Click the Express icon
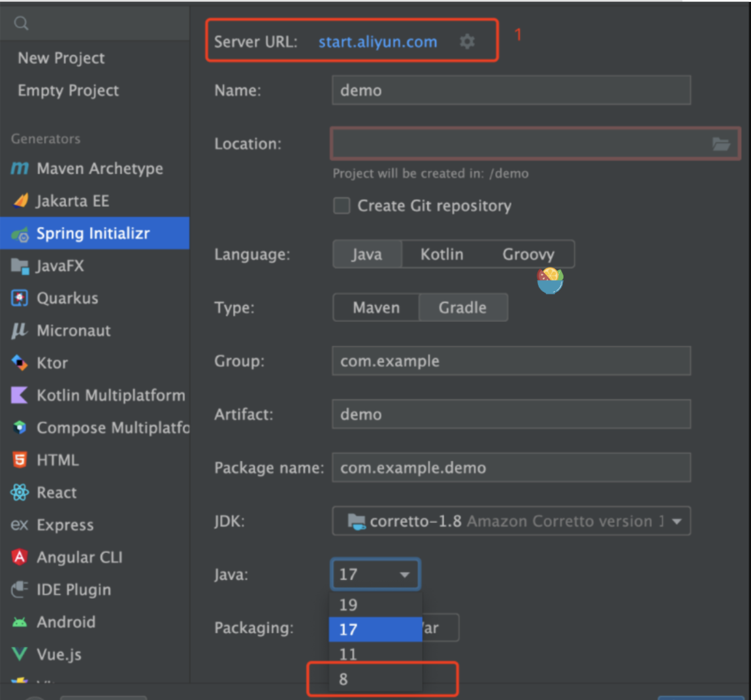Screen dimensions: 751x700 coord(19,525)
